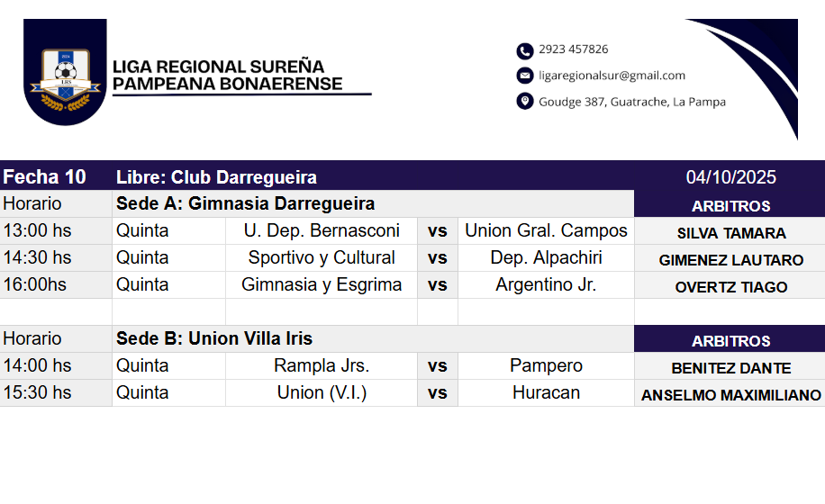Click the Libre: Club Darregueira cell
Viewport: 825px width, 504px height.
[x=216, y=177]
